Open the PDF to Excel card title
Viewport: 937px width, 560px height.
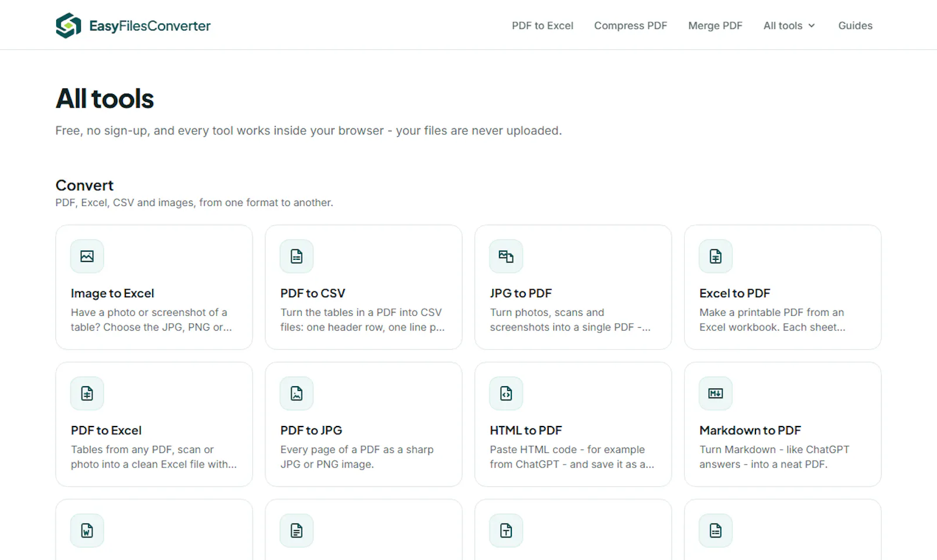point(106,430)
